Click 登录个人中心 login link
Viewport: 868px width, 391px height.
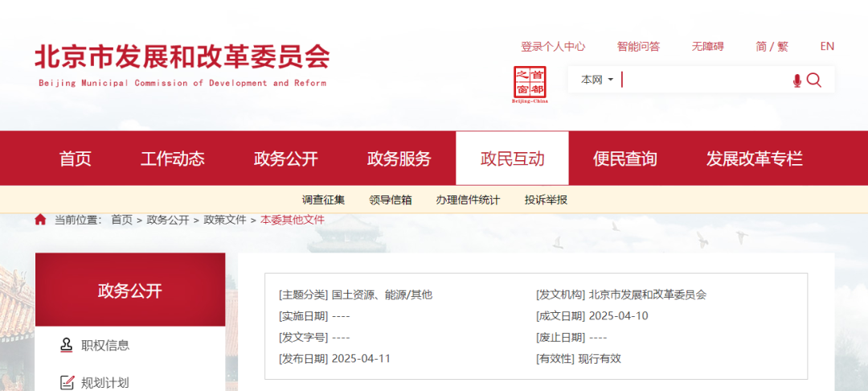pos(553,47)
